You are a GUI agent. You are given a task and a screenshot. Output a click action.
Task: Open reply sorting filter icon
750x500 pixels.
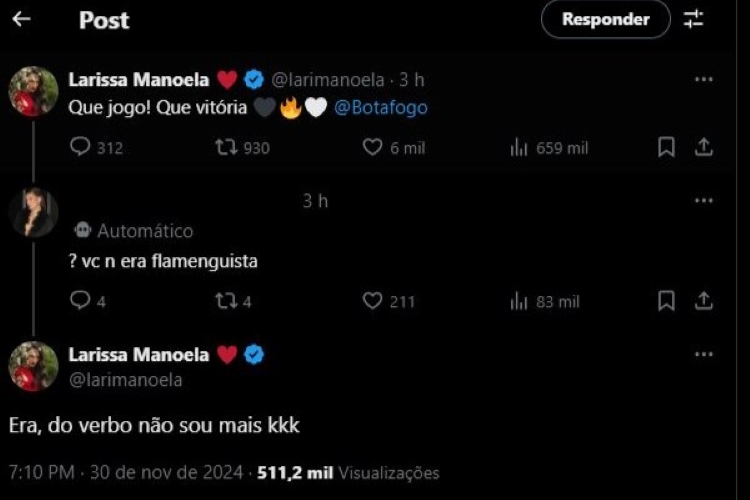click(694, 19)
